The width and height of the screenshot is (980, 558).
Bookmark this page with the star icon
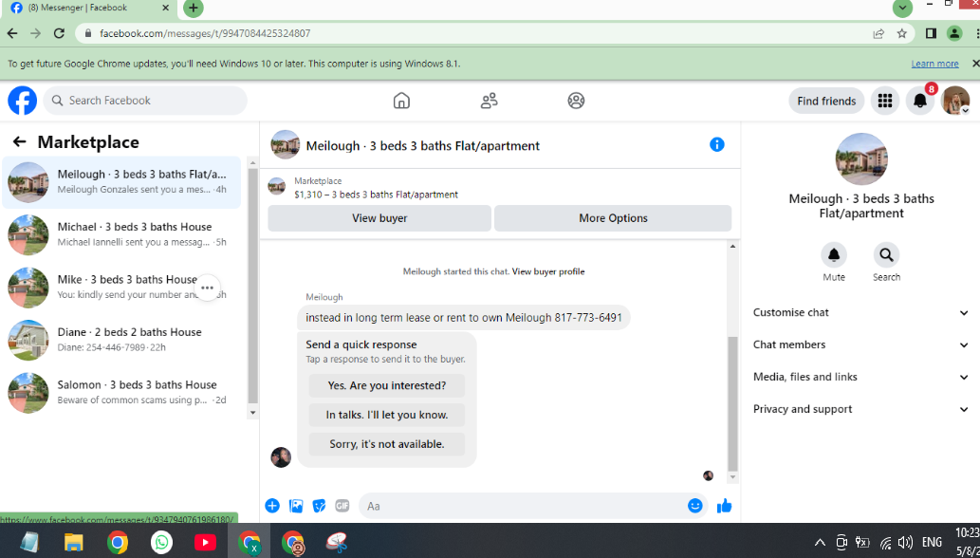click(901, 34)
